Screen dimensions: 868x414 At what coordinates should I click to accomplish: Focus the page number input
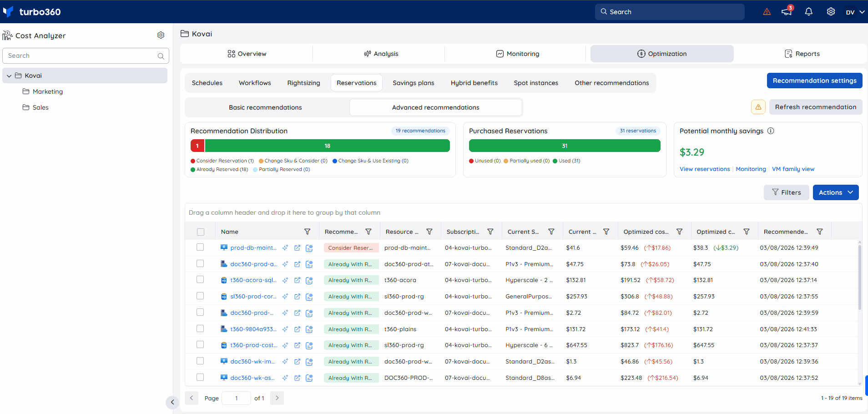236,398
